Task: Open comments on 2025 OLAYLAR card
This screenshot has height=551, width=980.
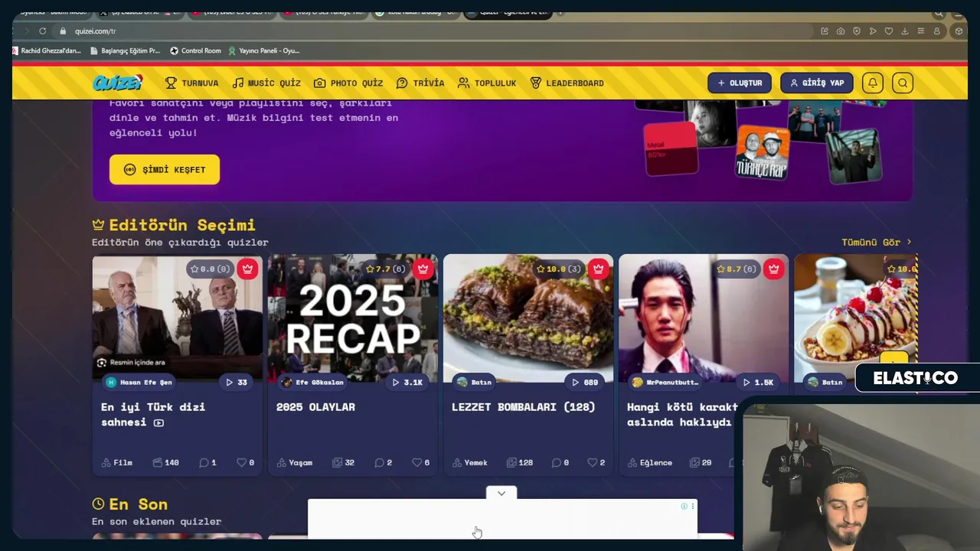Action: [383, 462]
